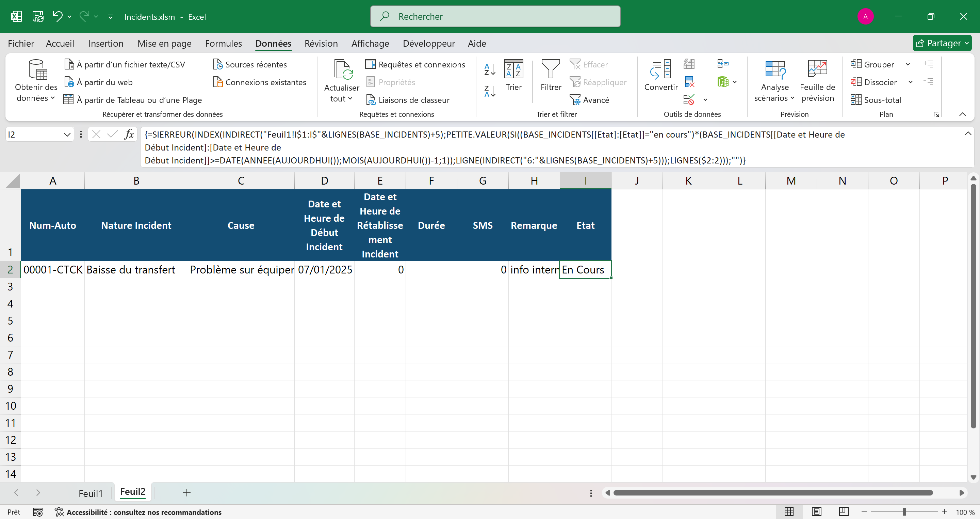The image size is (980, 519).
Task: Toggle the Filtrer funnel
Action: point(551,75)
